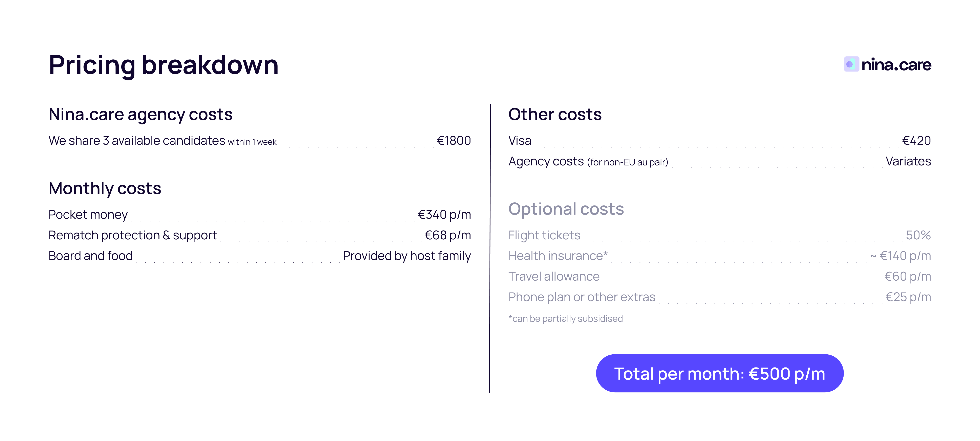Click the Monthly costs heading
The image size is (980, 441).
point(105,188)
